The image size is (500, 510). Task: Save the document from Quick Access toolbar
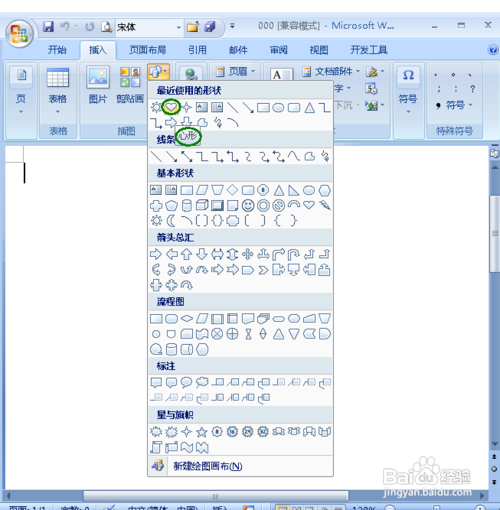(x=48, y=26)
